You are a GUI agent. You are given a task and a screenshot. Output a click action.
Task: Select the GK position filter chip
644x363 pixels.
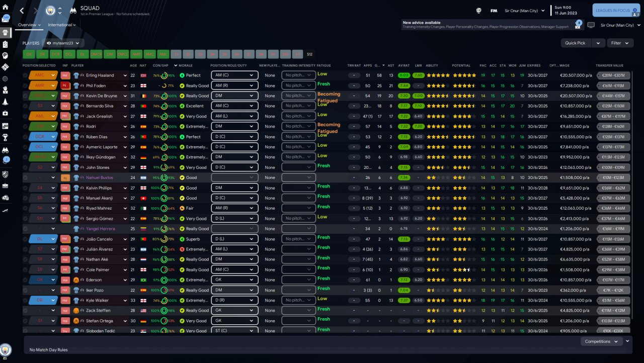point(29,54)
